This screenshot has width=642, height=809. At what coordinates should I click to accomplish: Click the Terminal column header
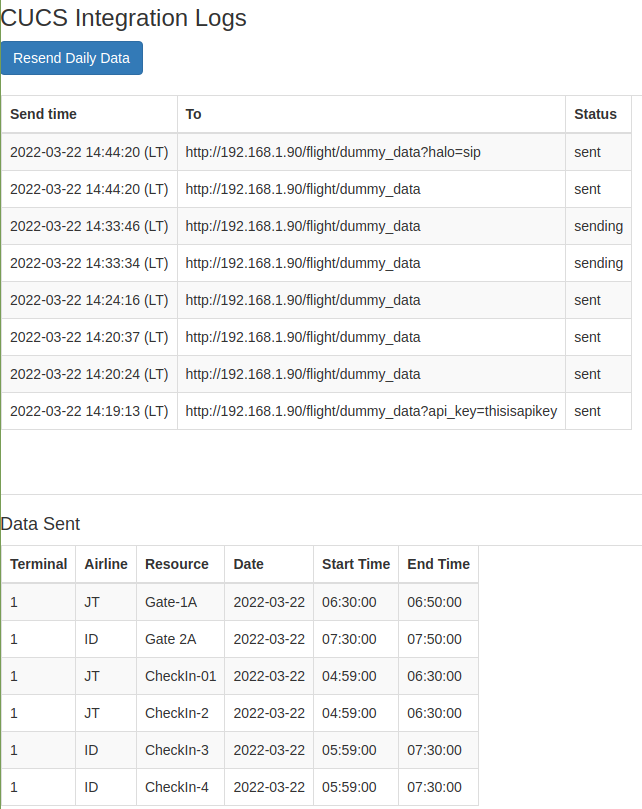(38, 564)
